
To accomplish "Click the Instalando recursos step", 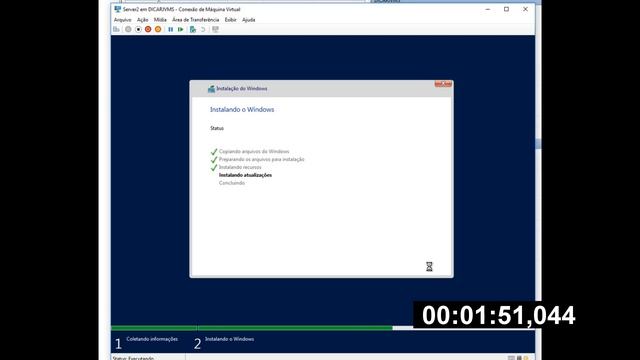I will (240, 167).
